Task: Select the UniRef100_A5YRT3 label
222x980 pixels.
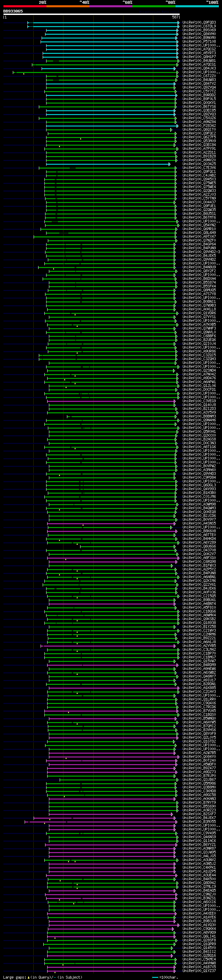Action: pos(199,53)
